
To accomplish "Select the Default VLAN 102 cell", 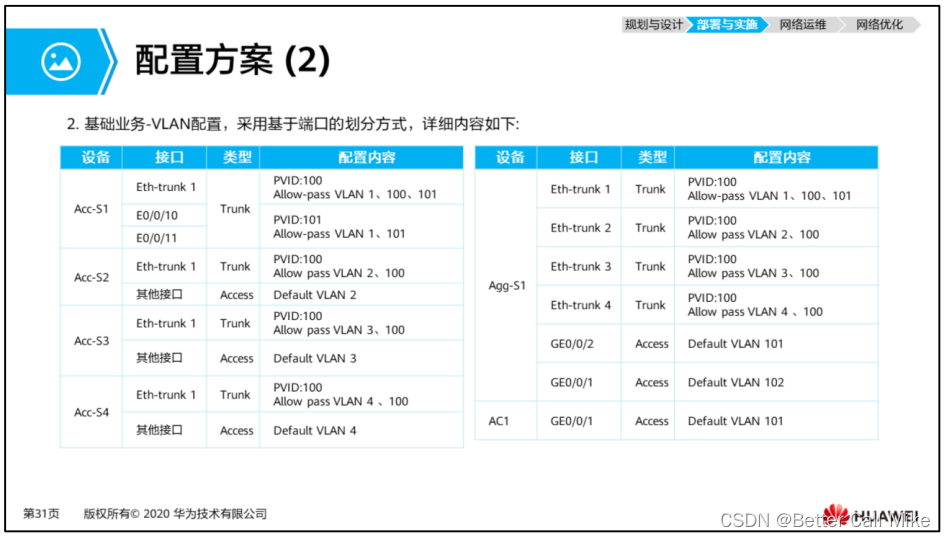I will [x=776, y=382].
